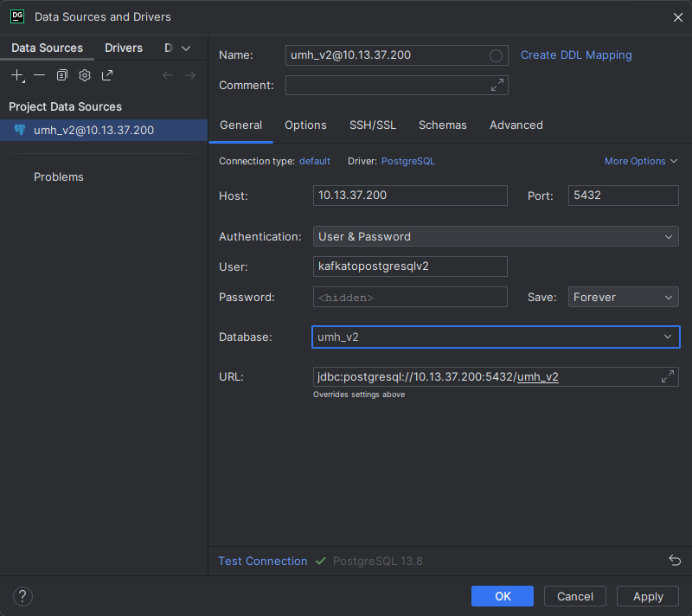Image resolution: width=692 pixels, height=616 pixels.
Task: Open the Drivers tab
Action: click(x=124, y=48)
